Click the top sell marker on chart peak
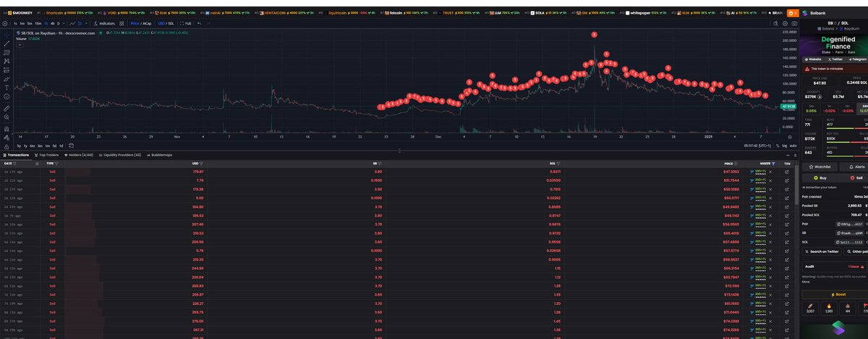 [594, 35]
